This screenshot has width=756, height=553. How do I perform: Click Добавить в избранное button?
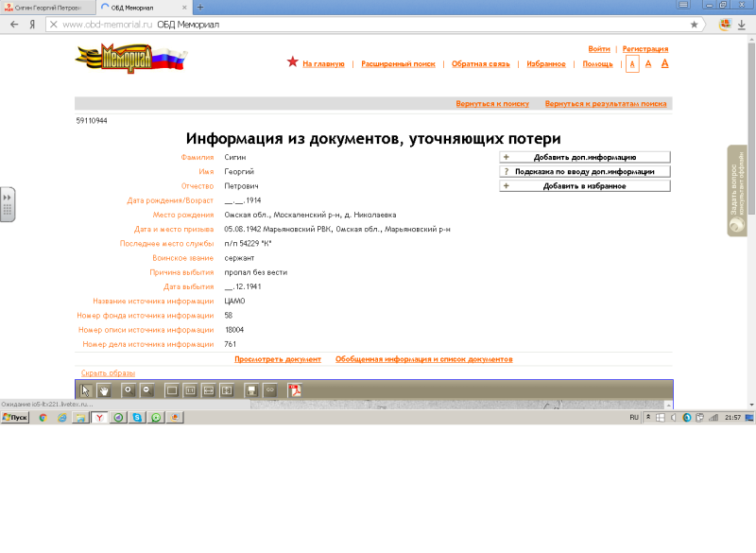click(585, 186)
